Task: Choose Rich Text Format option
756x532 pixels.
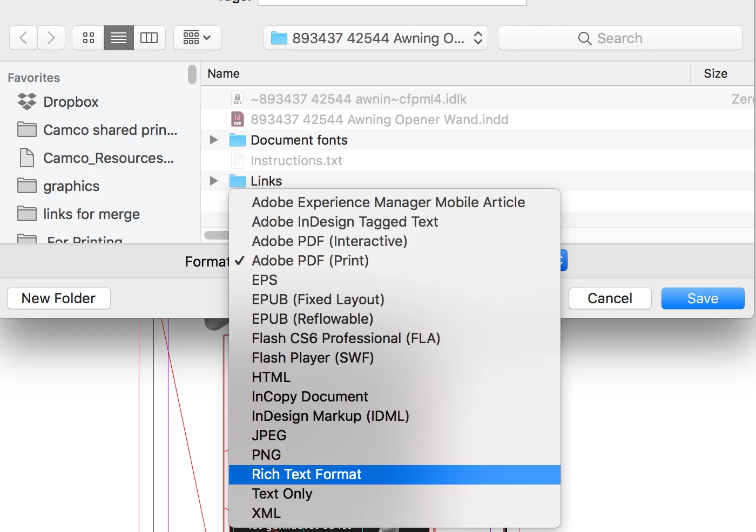Action: coord(395,474)
